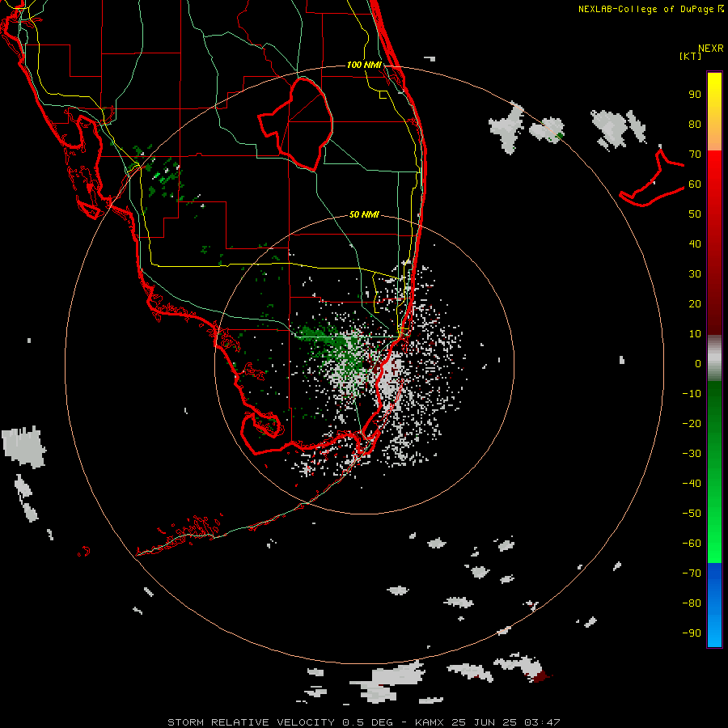Click the blue bottom color bar segment
728x728 pixels.
click(714, 605)
